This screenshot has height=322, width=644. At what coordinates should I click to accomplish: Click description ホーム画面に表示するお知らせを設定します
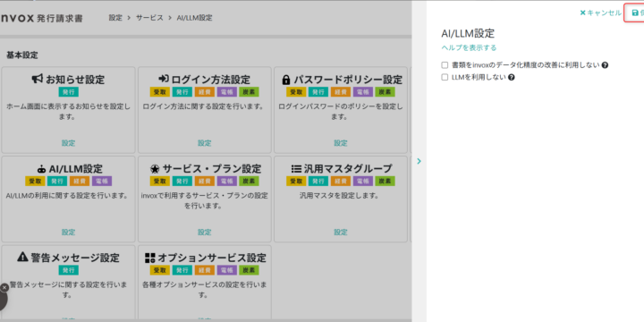(68, 111)
